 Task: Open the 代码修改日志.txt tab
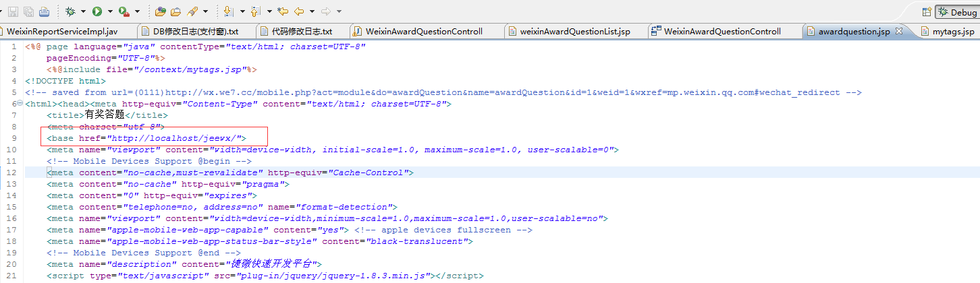coord(302,31)
